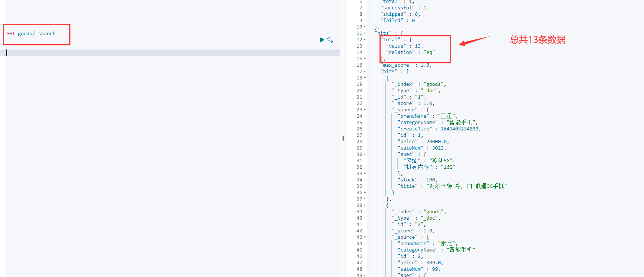
Task: Toggle the fold arrow at line 15
Action: pyautogui.click(x=365, y=59)
